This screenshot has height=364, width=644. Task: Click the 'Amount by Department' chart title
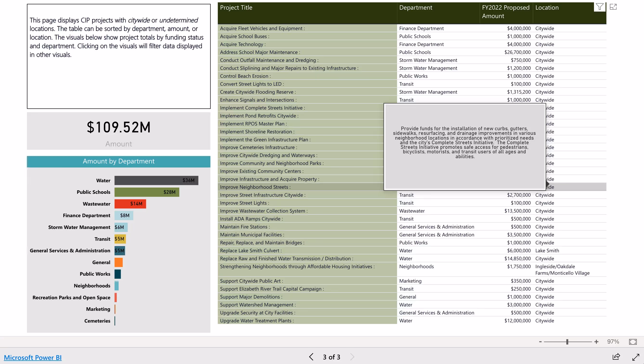pyautogui.click(x=119, y=161)
